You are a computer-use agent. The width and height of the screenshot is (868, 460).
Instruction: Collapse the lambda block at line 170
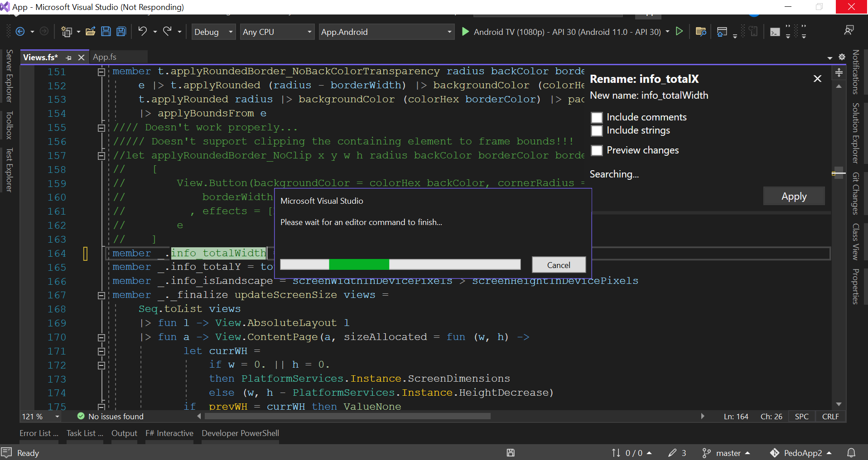coord(101,338)
